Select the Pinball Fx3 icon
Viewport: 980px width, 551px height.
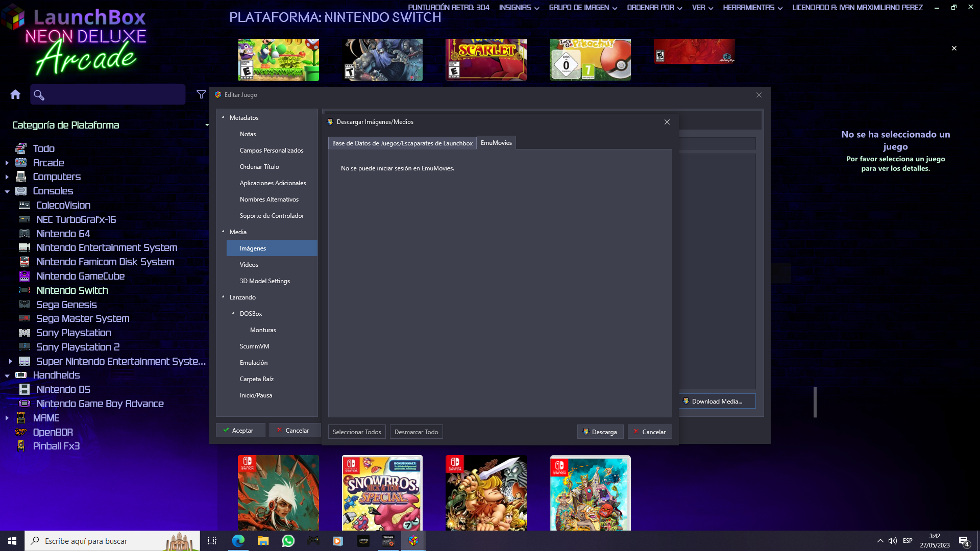[x=21, y=446]
